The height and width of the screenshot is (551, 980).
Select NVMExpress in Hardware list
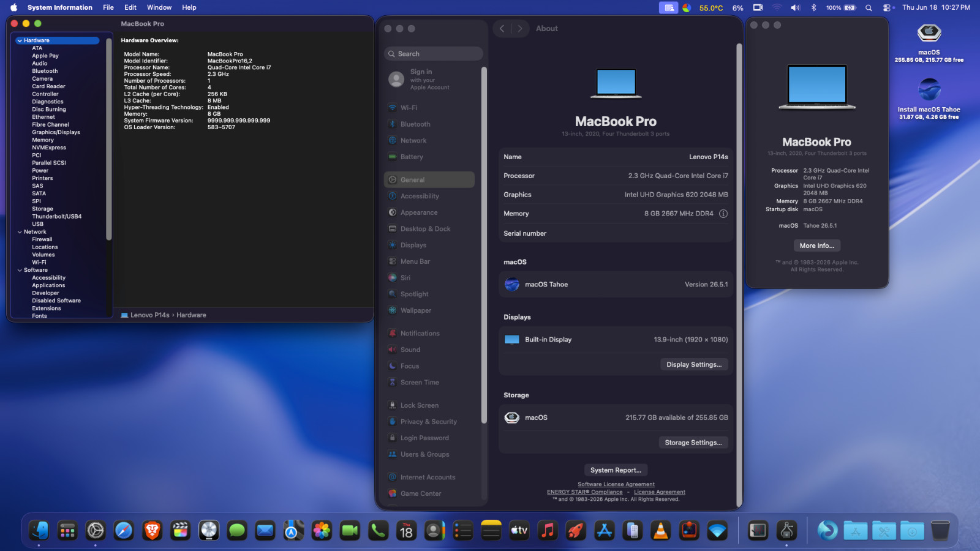(x=49, y=148)
